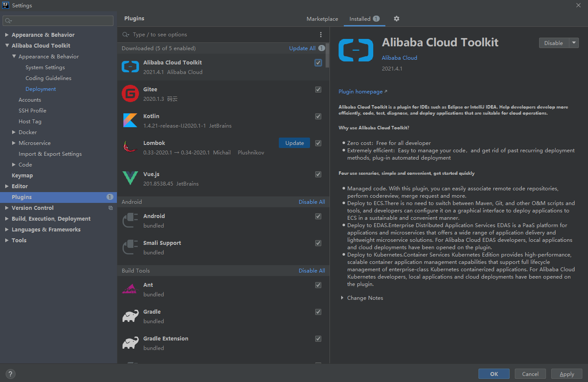The image size is (588, 382).
Task: Open the Disable button dropdown arrow
Action: click(x=574, y=43)
